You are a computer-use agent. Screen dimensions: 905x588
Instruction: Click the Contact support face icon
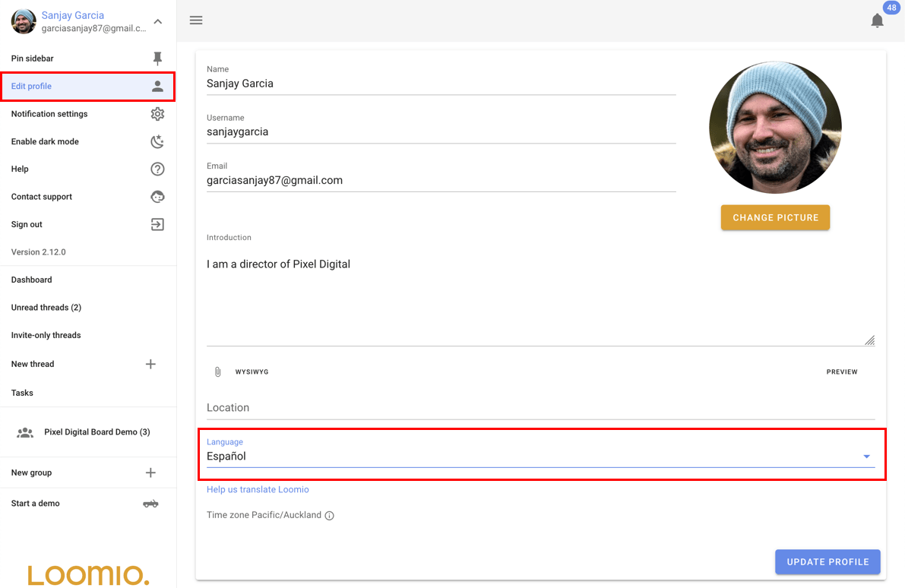click(x=157, y=197)
